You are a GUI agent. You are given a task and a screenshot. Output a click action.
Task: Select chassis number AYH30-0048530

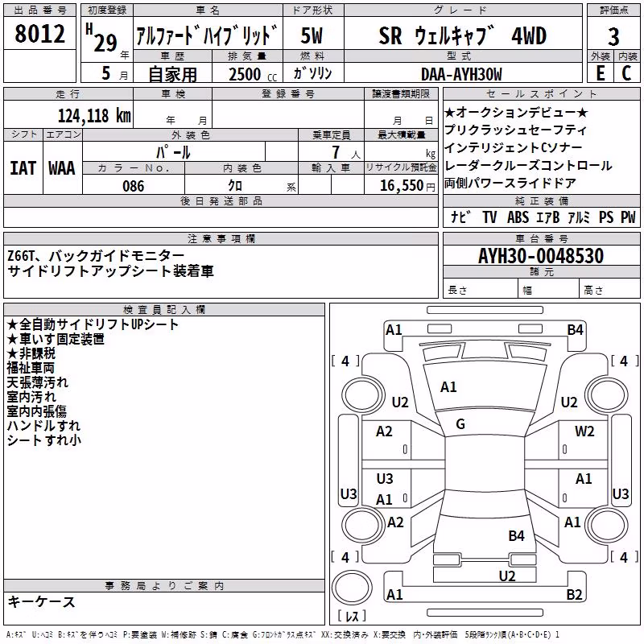point(541,256)
